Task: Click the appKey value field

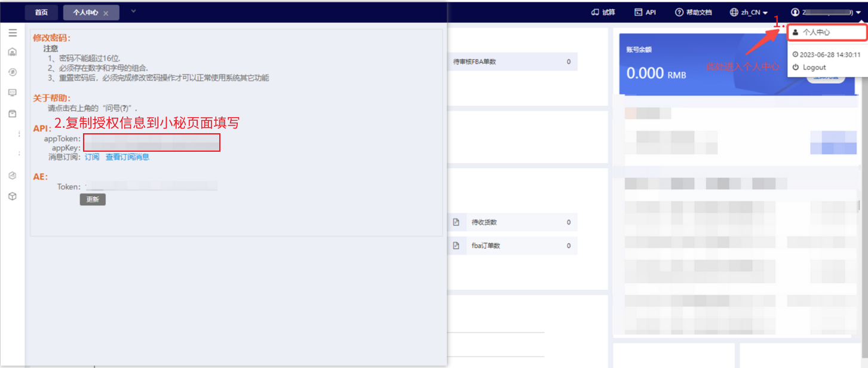Action: 152,148
